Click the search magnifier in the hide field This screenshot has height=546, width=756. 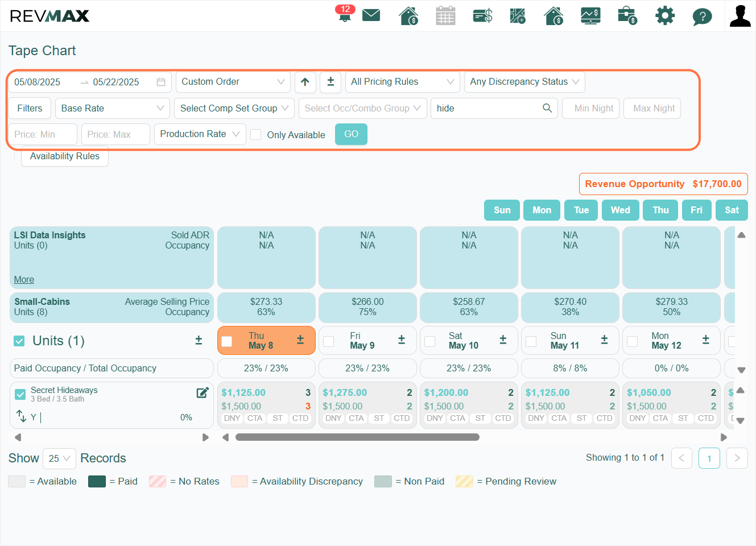click(x=547, y=108)
